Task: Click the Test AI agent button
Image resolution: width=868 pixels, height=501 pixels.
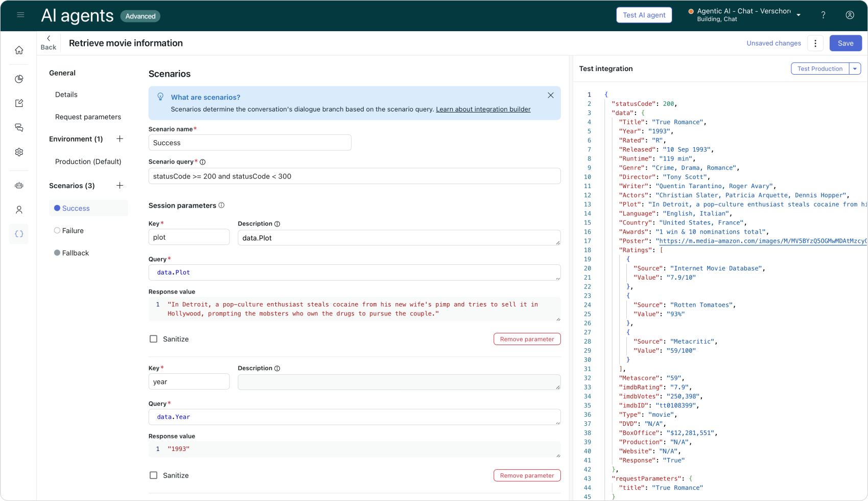Action: pos(644,15)
